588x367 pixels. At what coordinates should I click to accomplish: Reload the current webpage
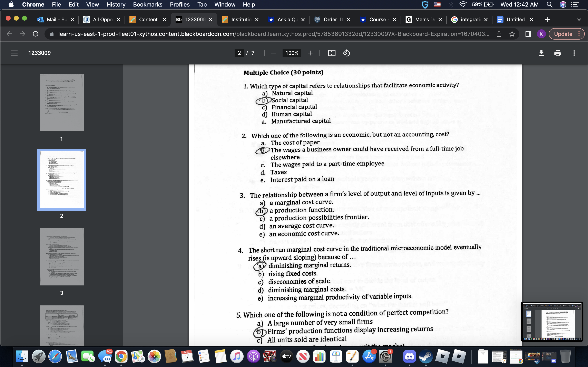(x=36, y=34)
